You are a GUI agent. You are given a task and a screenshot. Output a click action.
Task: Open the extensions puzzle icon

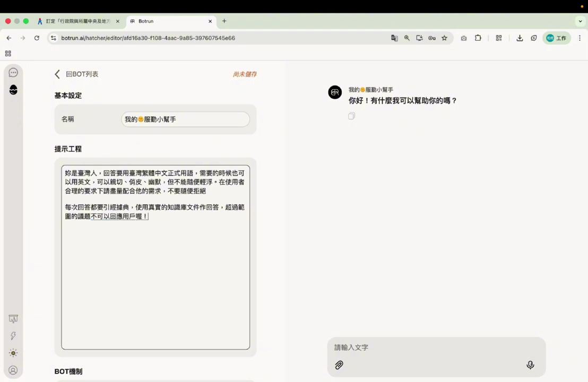pos(478,38)
